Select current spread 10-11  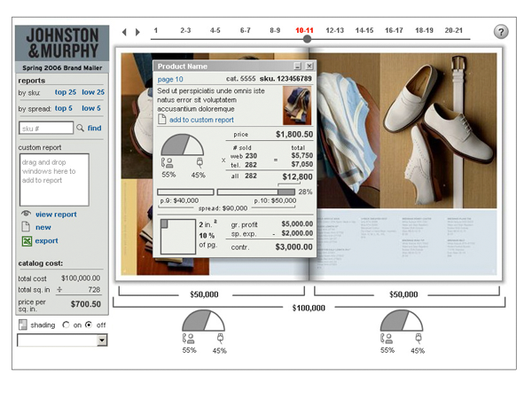(x=304, y=30)
